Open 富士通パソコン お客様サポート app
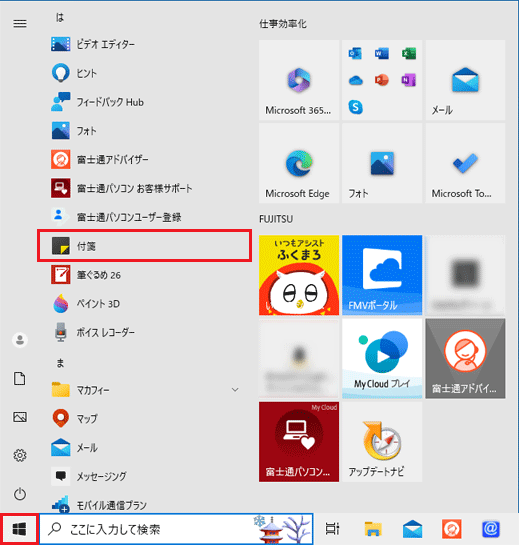Viewport: 519px width, 545px height. point(144,188)
